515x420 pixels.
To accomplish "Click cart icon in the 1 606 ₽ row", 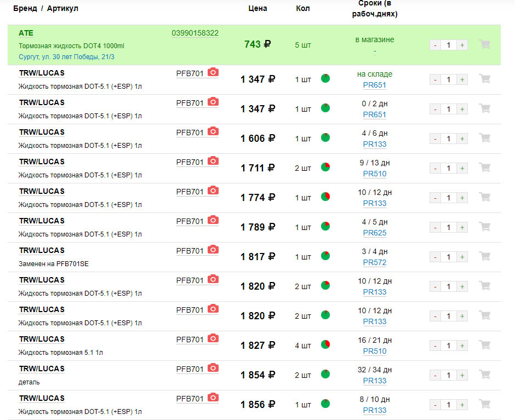I will click(x=485, y=137).
